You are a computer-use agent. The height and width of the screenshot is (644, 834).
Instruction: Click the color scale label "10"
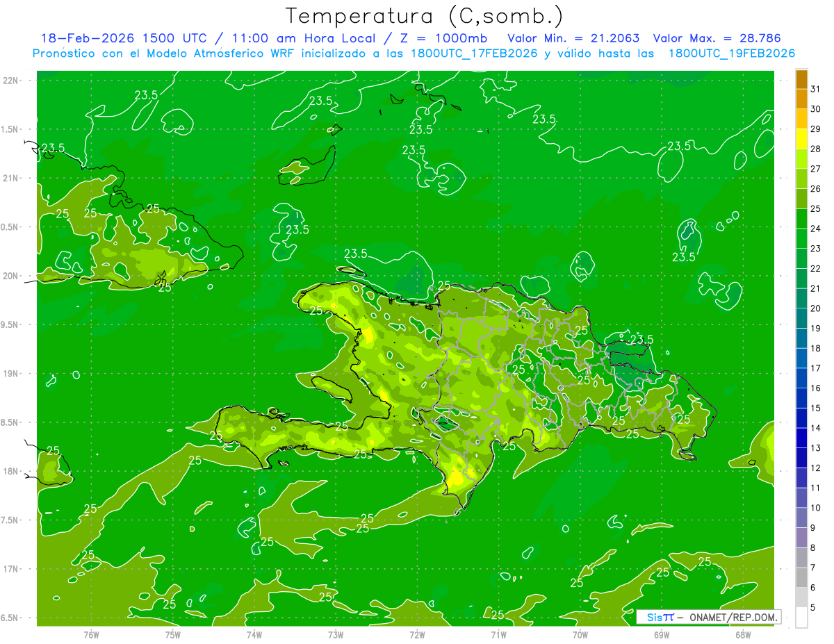pos(816,508)
